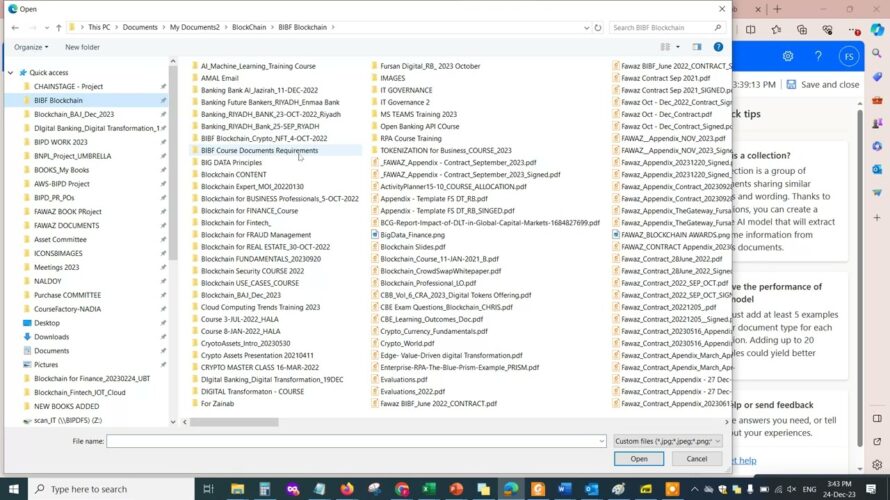
Task: Click the taskbar Type here to search box
Action: [x=111, y=489]
